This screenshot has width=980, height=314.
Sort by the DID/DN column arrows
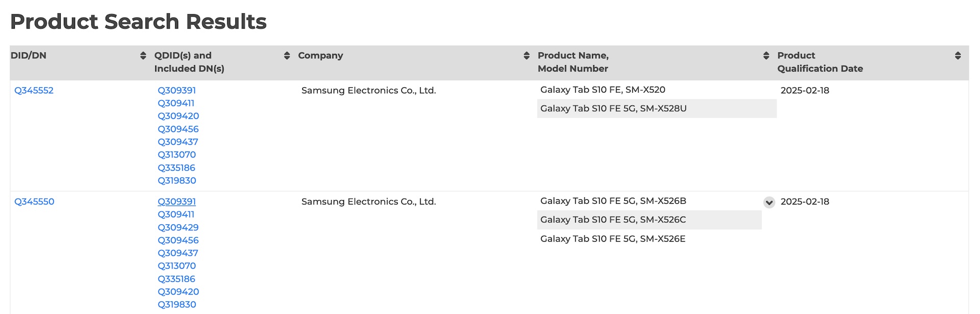pos(143,56)
